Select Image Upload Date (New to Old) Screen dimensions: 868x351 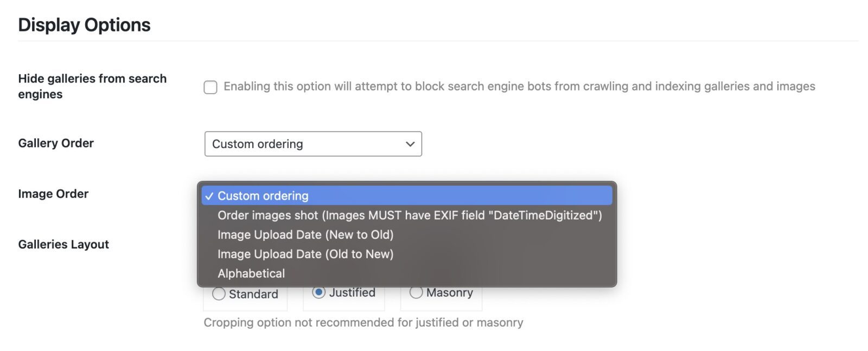pyautogui.click(x=407, y=235)
